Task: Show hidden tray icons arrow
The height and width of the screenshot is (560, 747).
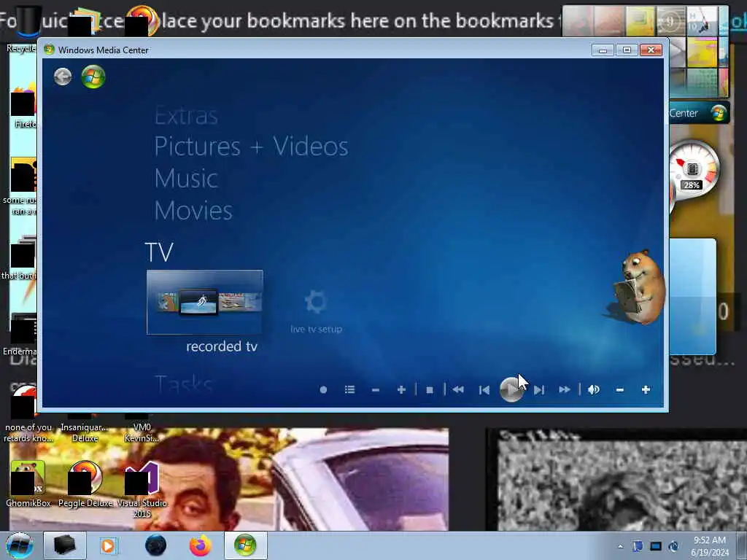Action: [x=620, y=546]
